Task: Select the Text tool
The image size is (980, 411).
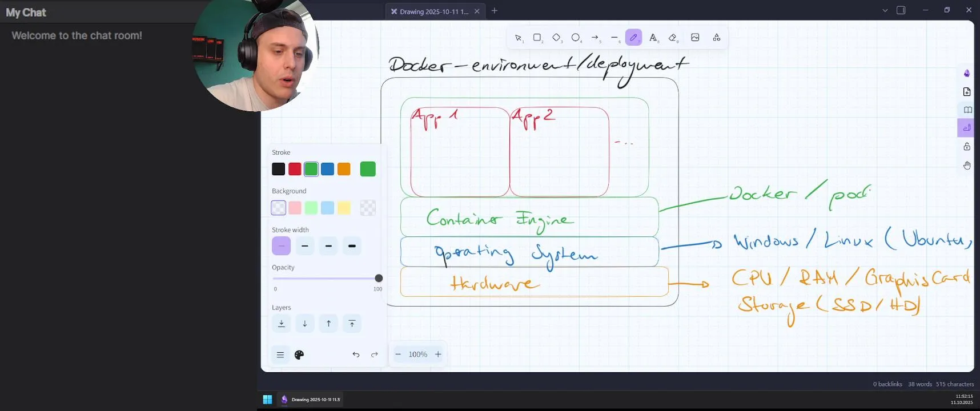Action: click(653, 38)
